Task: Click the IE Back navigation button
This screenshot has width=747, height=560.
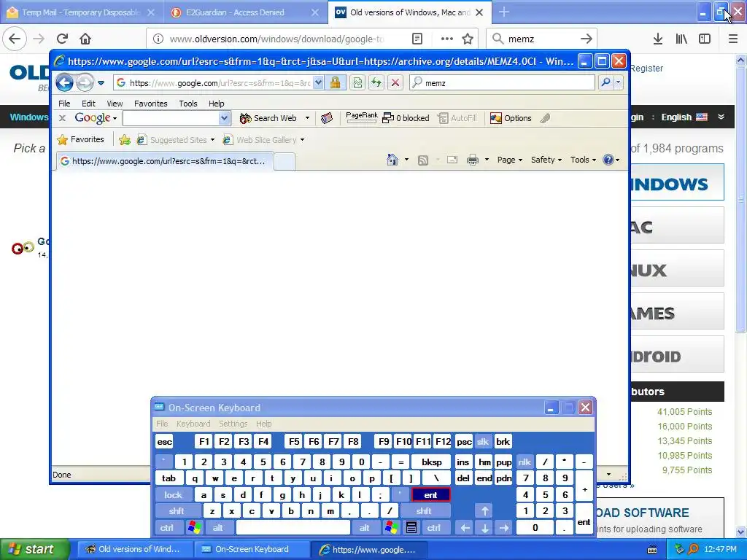Action: click(x=65, y=83)
